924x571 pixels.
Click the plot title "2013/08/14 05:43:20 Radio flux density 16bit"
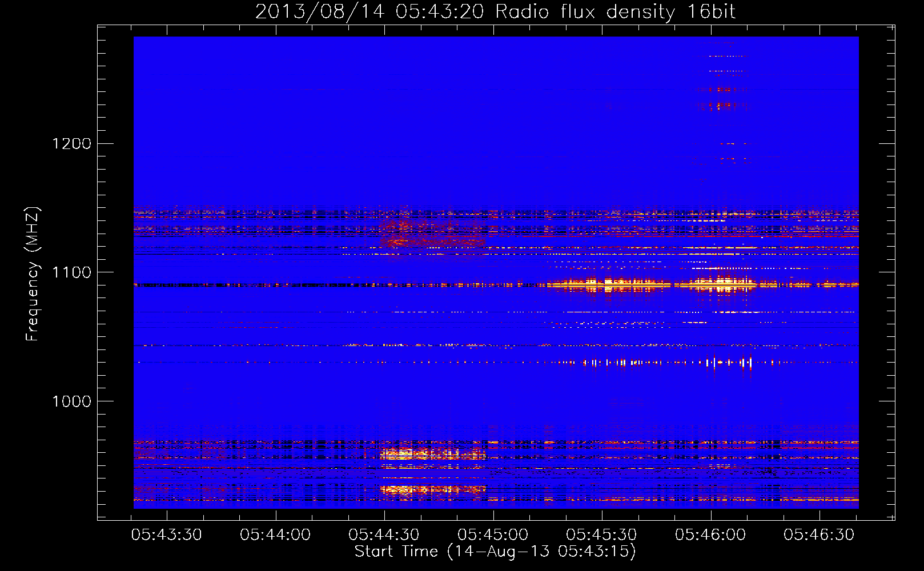(x=495, y=11)
